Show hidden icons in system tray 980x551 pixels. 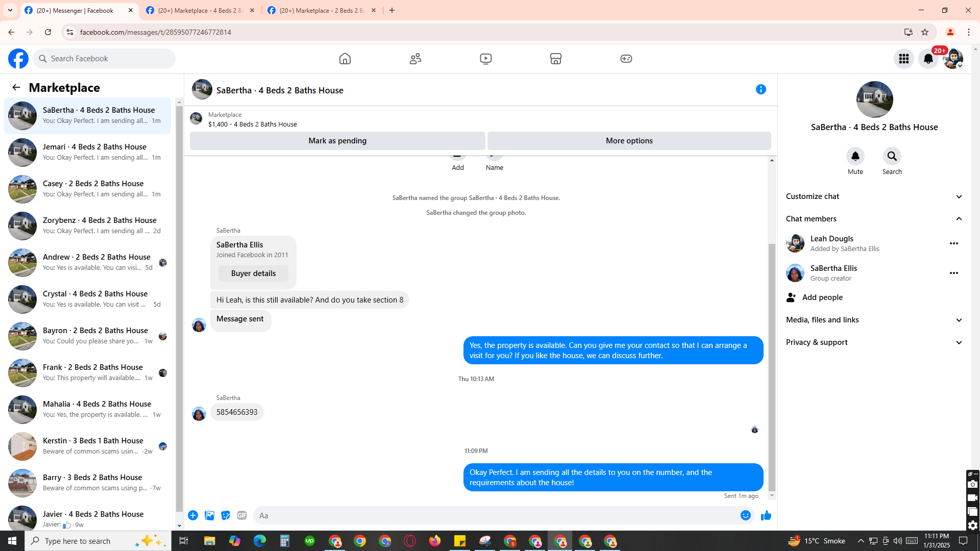click(861, 541)
